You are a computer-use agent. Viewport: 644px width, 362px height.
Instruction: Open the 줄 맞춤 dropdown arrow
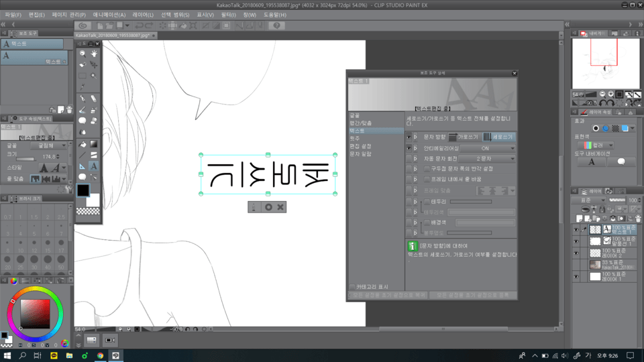[64, 179]
